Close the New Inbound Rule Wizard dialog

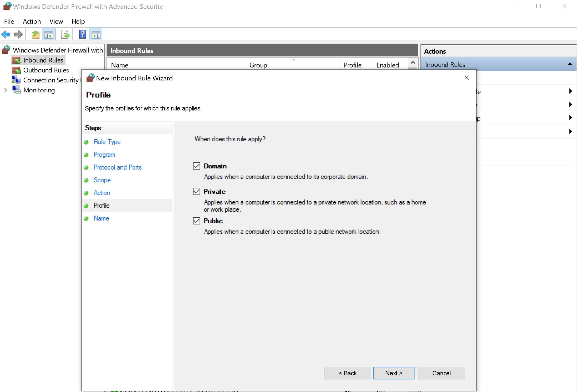pos(467,78)
